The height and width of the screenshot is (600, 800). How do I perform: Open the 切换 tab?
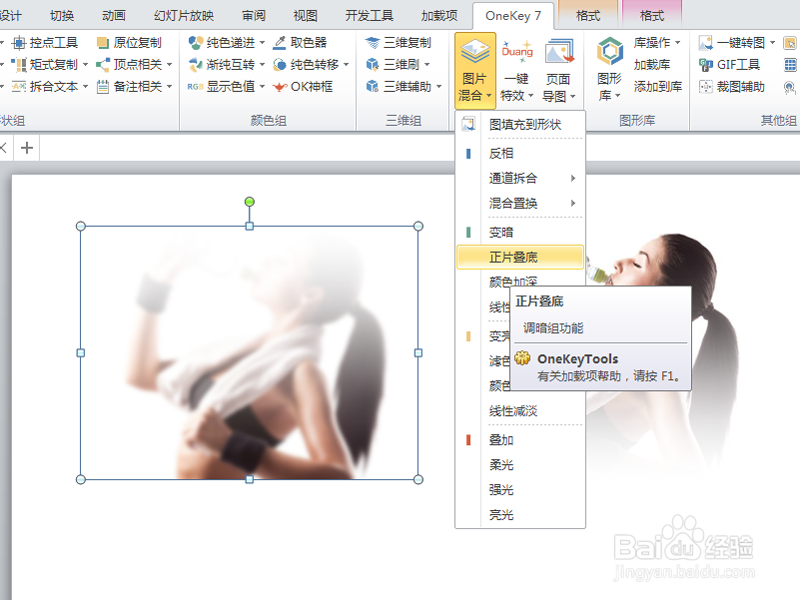click(x=62, y=16)
